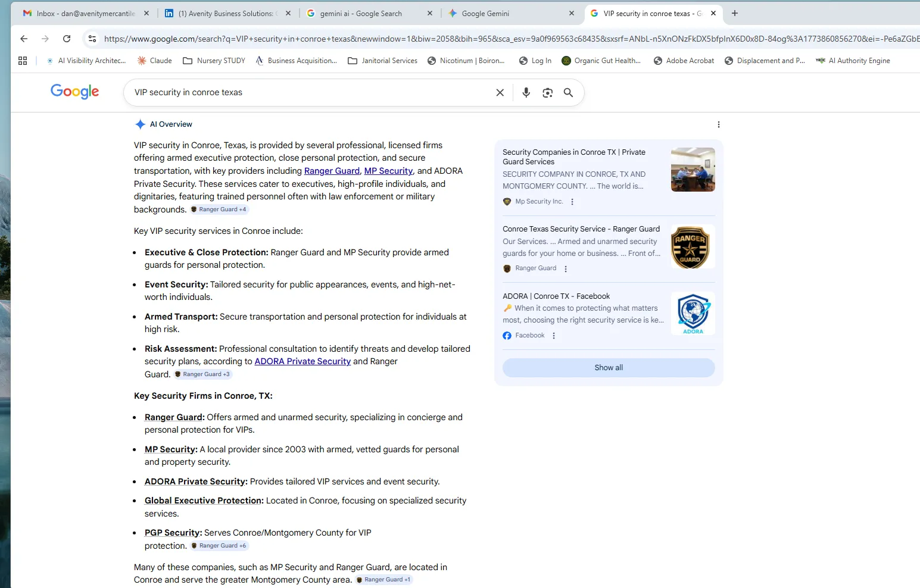
Task: Open Security Companies in Conroe TX result
Action: click(574, 157)
